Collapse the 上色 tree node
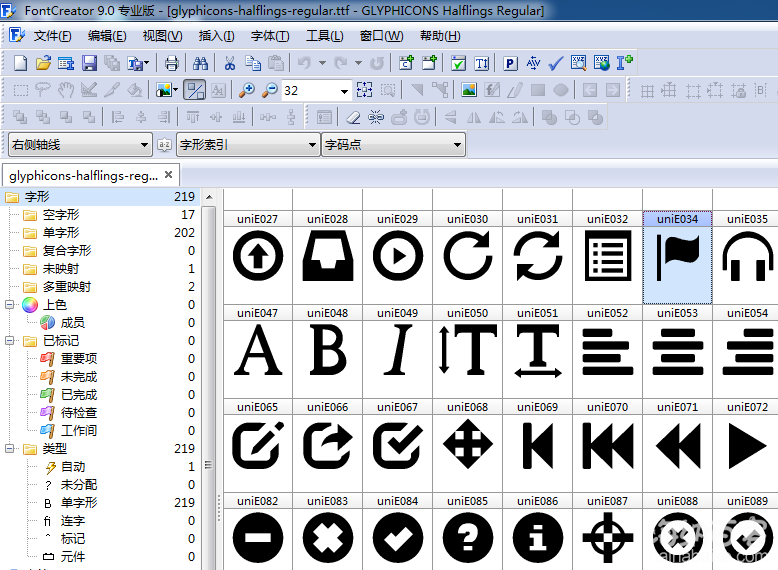The image size is (778, 570). (x=9, y=305)
